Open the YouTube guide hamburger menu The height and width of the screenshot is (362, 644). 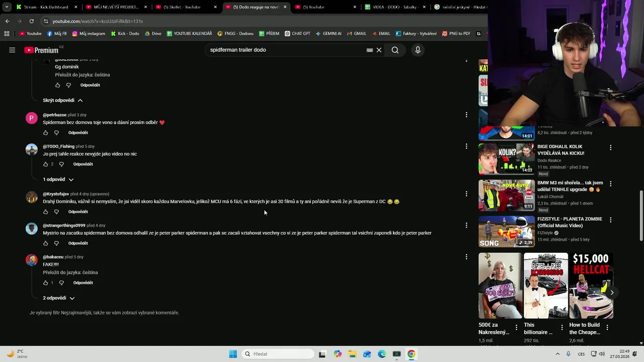[12, 50]
